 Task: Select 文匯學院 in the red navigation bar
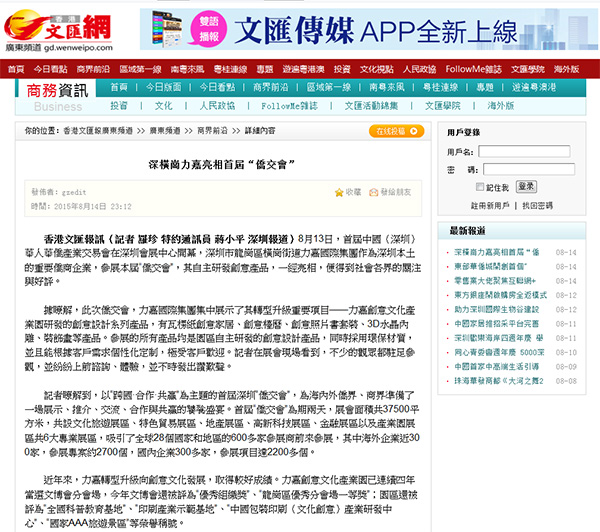[x=528, y=69]
